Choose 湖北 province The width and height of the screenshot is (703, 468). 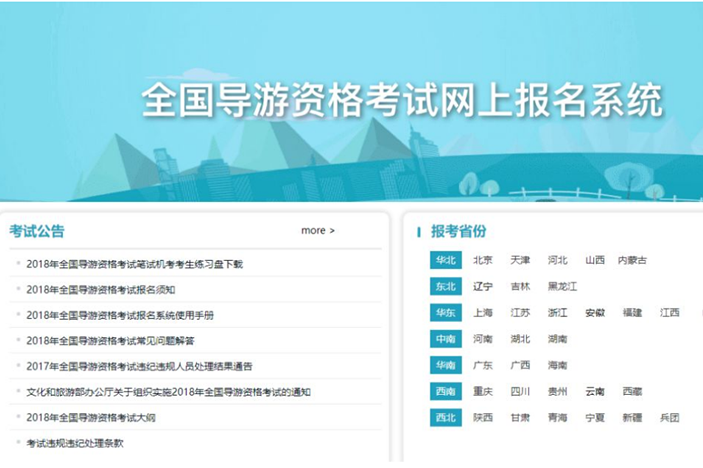coord(520,339)
